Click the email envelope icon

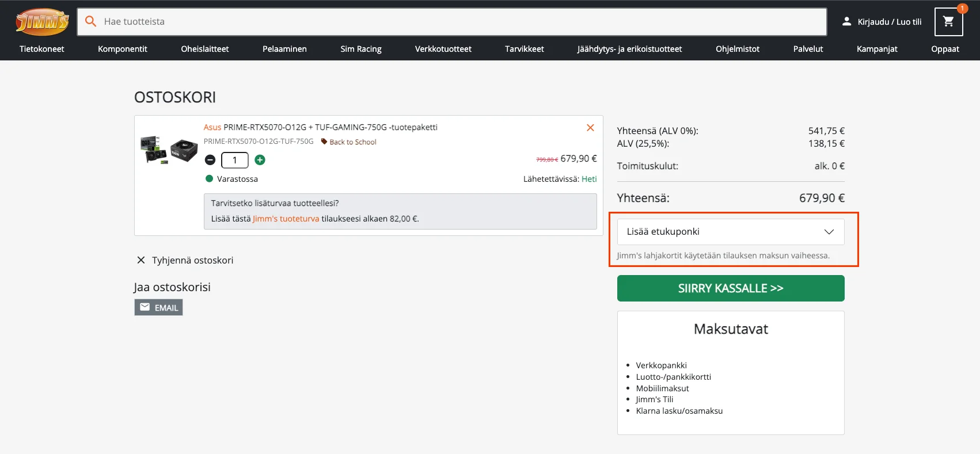(145, 307)
